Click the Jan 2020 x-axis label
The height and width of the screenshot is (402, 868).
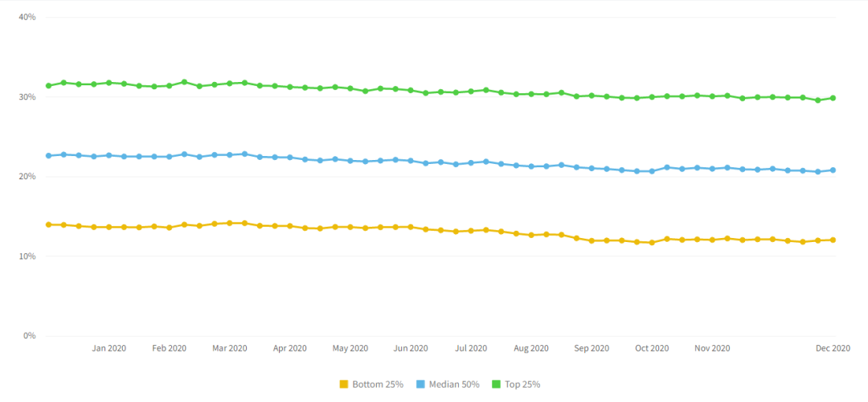pyautogui.click(x=108, y=348)
